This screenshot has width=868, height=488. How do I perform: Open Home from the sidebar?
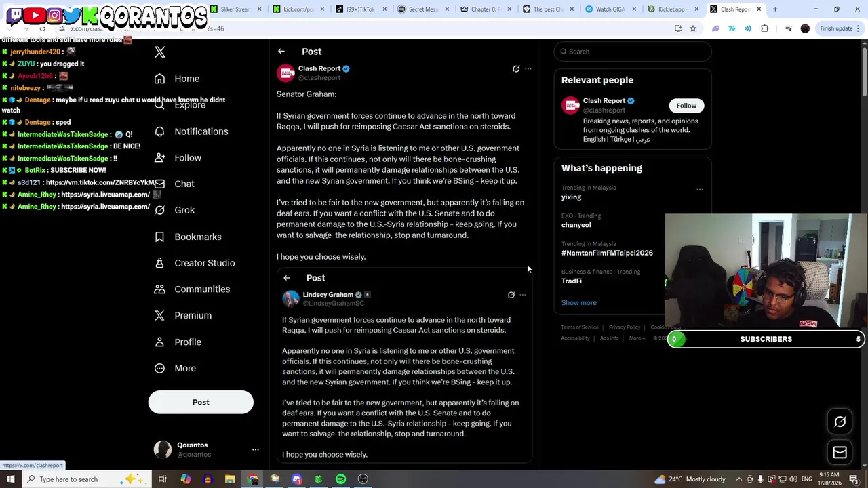point(177,79)
